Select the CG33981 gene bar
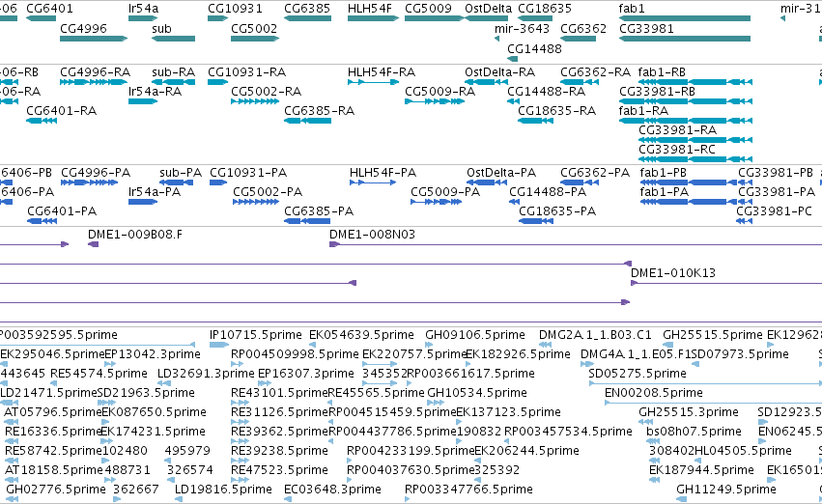This screenshot has width=822, height=504. coord(685,39)
